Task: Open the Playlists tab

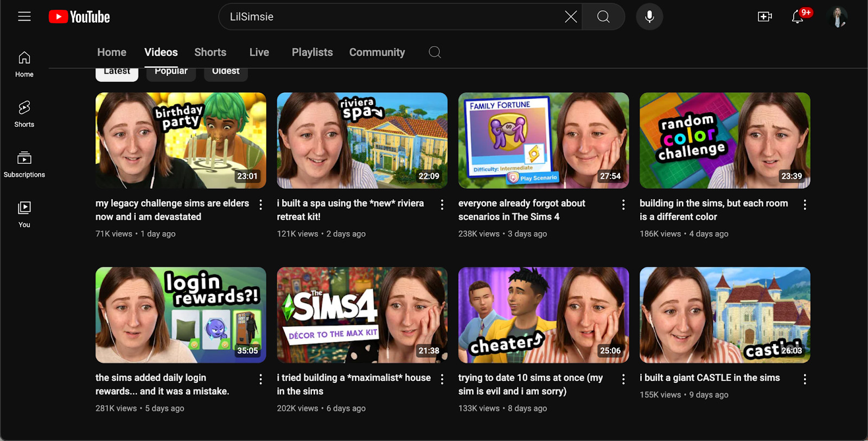Action: 312,52
